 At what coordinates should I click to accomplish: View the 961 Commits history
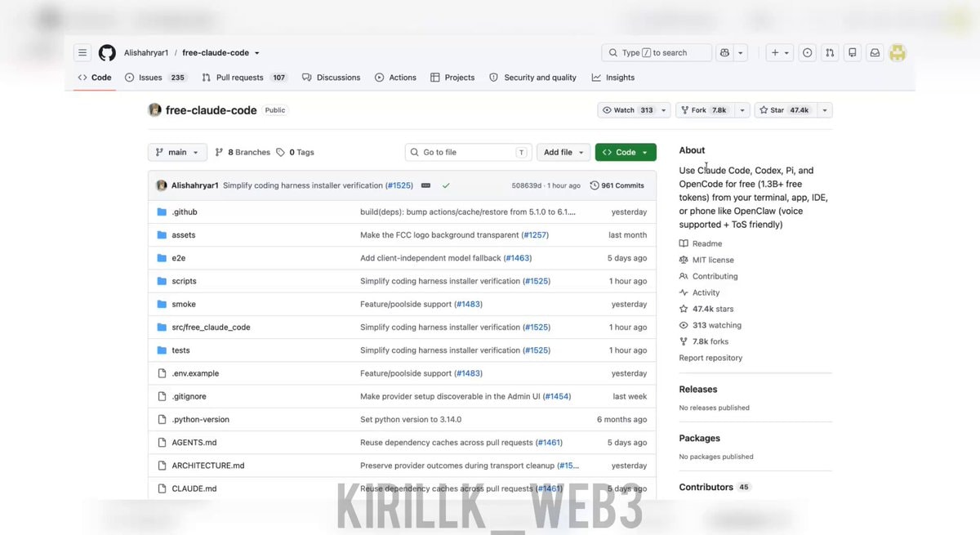[x=617, y=185]
